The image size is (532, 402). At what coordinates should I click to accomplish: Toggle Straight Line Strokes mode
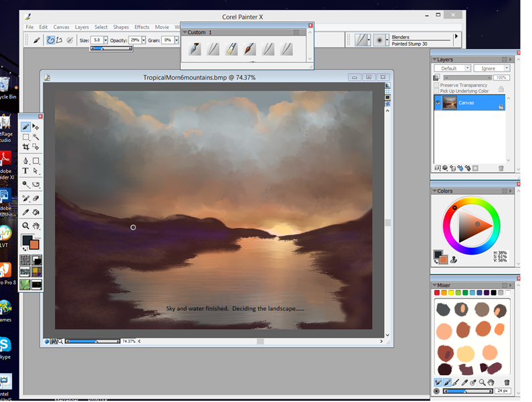[x=60, y=40]
